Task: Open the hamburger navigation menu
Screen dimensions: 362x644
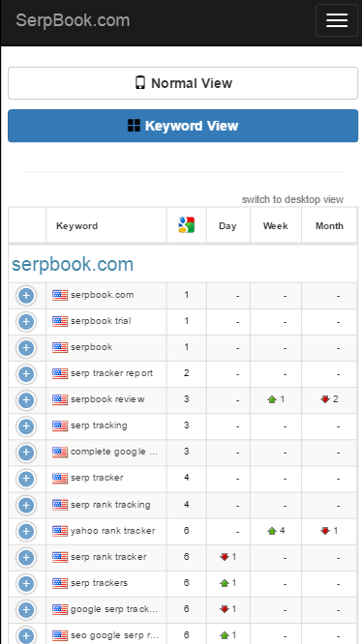Action: pyautogui.click(x=337, y=20)
